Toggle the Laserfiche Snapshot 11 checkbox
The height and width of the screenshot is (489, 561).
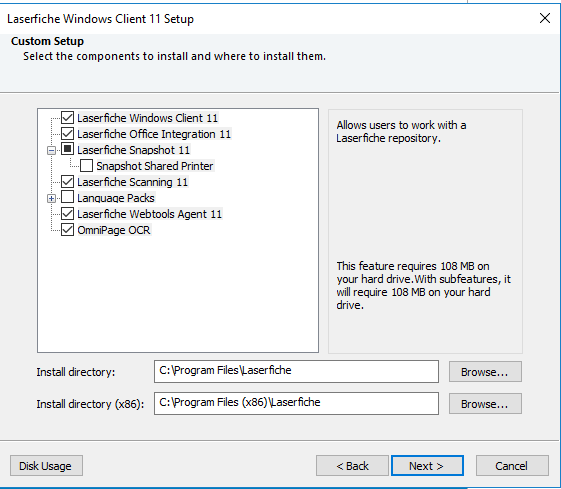click(x=67, y=149)
